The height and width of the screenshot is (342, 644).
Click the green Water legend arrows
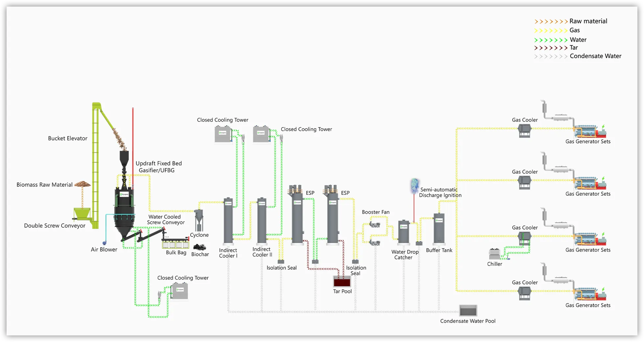coord(551,40)
